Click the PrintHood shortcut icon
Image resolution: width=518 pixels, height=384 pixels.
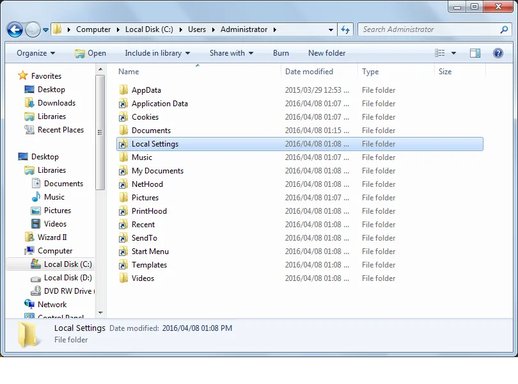point(123,211)
